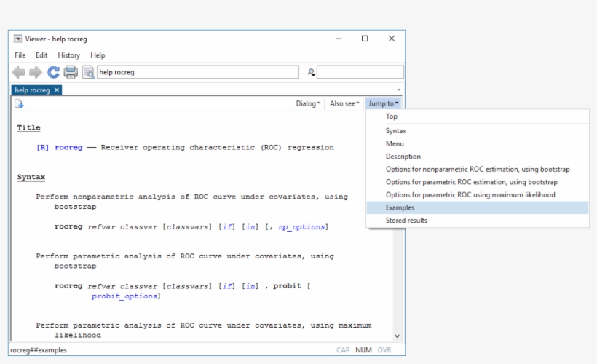Expand the Also see dropdown
The width and height of the screenshot is (597, 364).
tap(344, 103)
